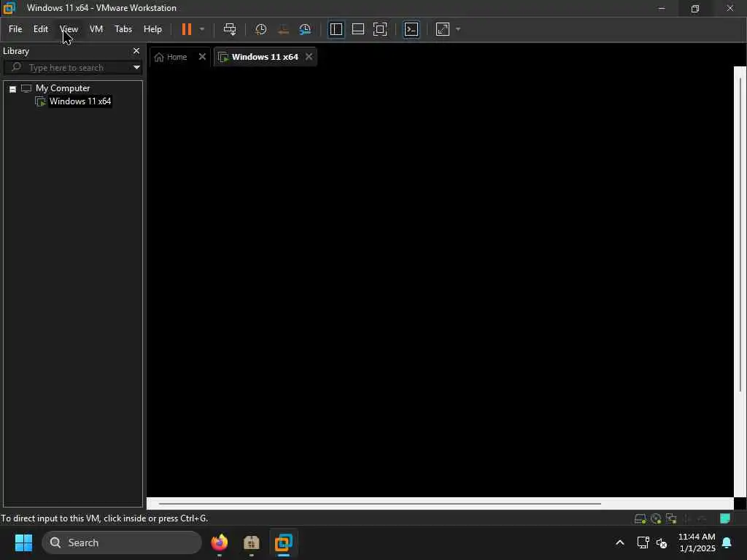This screenshot has height=560, width=747.
Task: Open the package app on taskbar
Action: (251, 542)
